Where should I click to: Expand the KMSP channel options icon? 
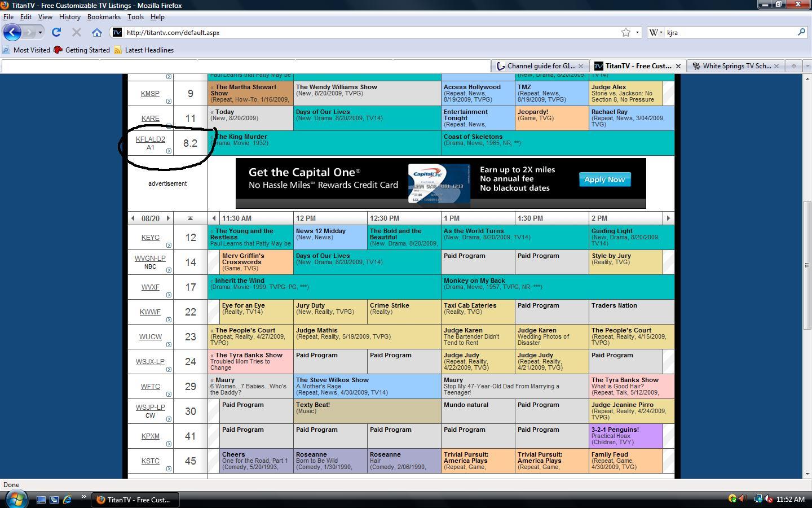[x=169, y=102]
